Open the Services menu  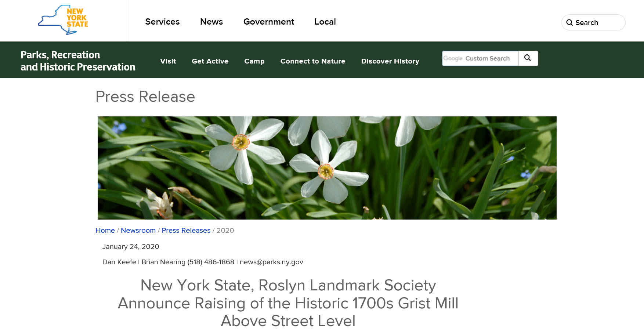coord(162,22)
